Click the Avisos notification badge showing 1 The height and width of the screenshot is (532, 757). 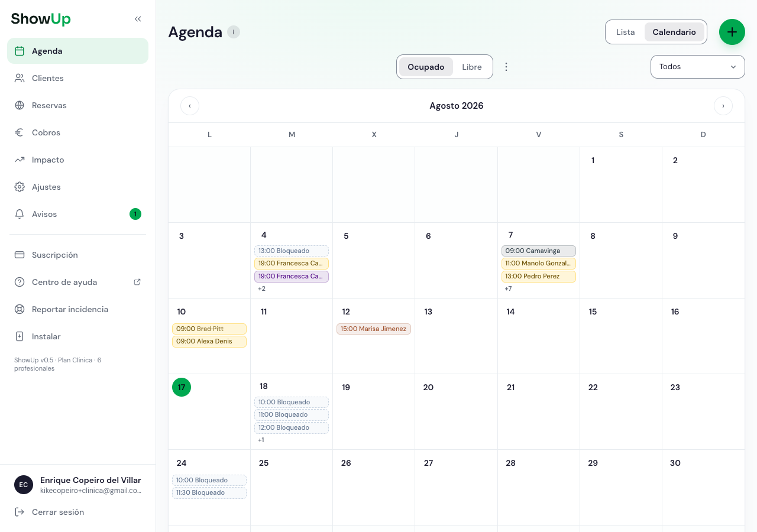(135, 214)
